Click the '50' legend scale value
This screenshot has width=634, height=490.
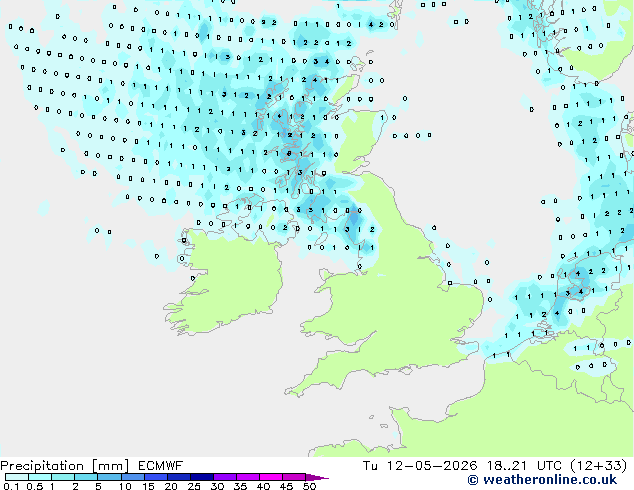pos(309,486)
